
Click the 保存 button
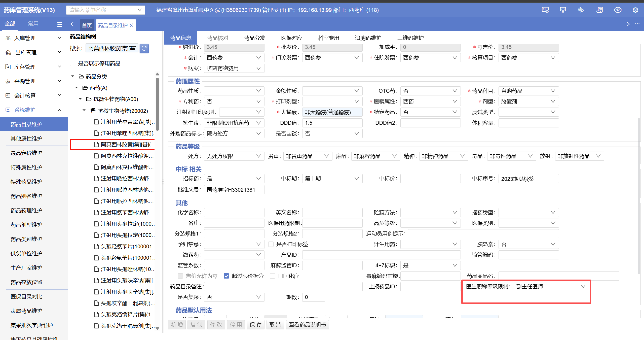(x=255, y=325)
